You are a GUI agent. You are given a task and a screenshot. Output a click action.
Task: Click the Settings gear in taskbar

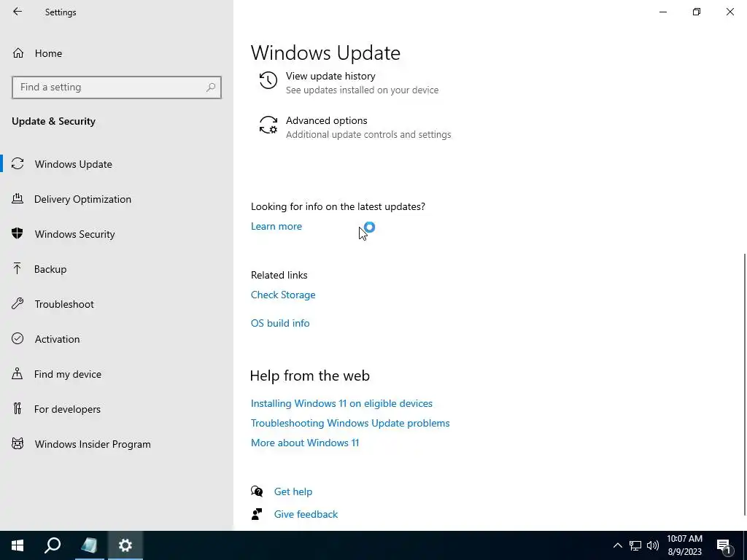125,545
